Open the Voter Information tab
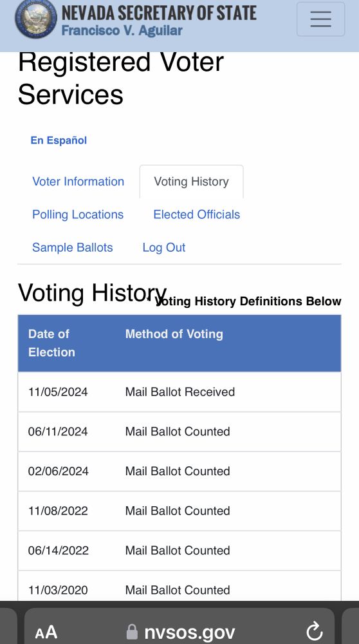This screenshot has height=644, width=359. click(x=78, y=182)
